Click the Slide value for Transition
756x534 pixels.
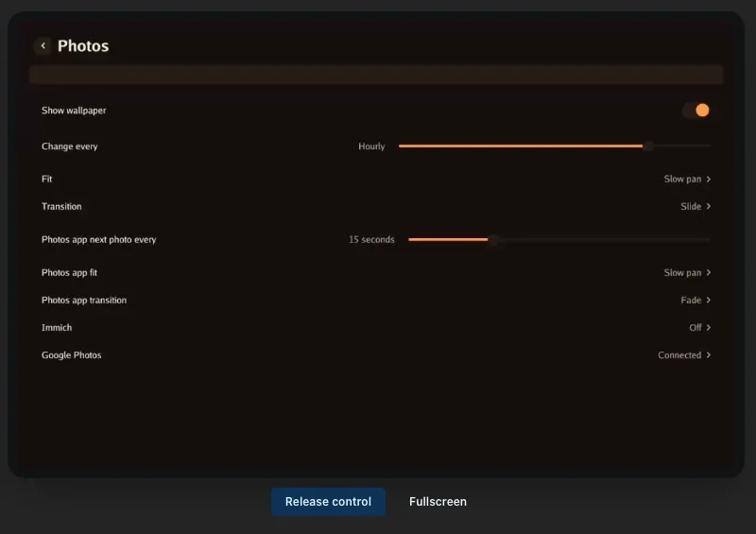coord(691,206)
